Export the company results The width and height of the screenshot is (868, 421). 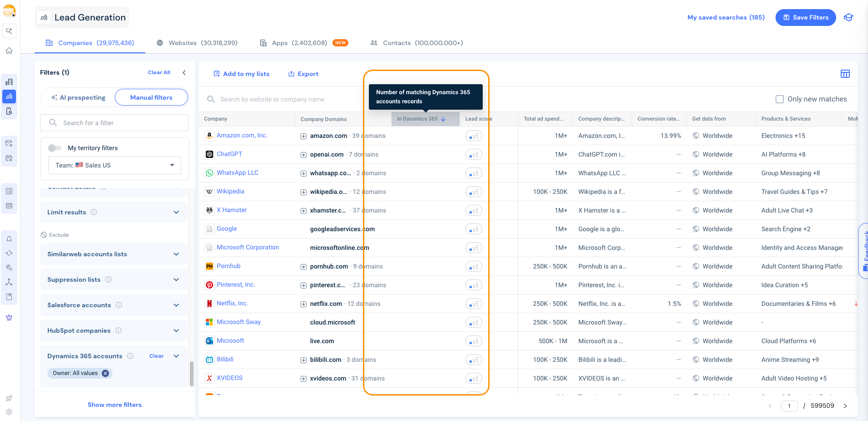303,74
